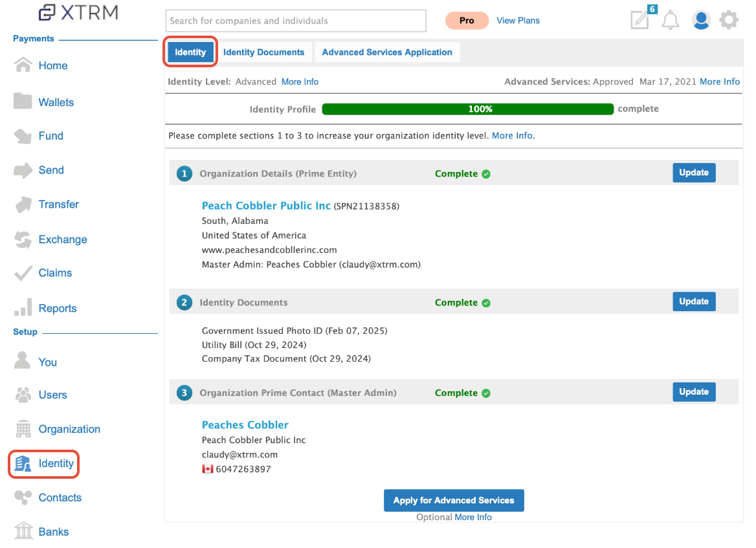Image resolution: width=756 pixels, height=548 pixels.
Task: Click the Users group icon
Action: coord(23,395)
